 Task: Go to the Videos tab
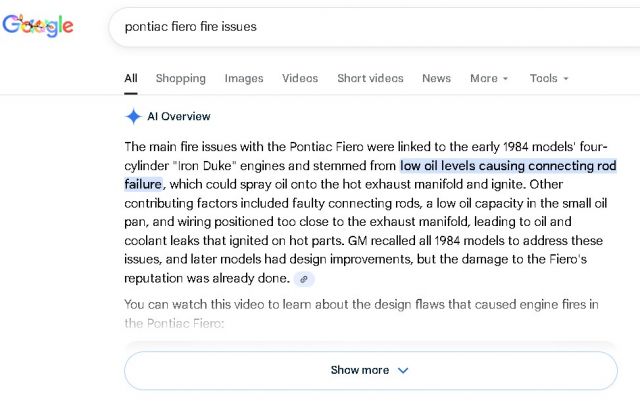click(x=300, y=78)
